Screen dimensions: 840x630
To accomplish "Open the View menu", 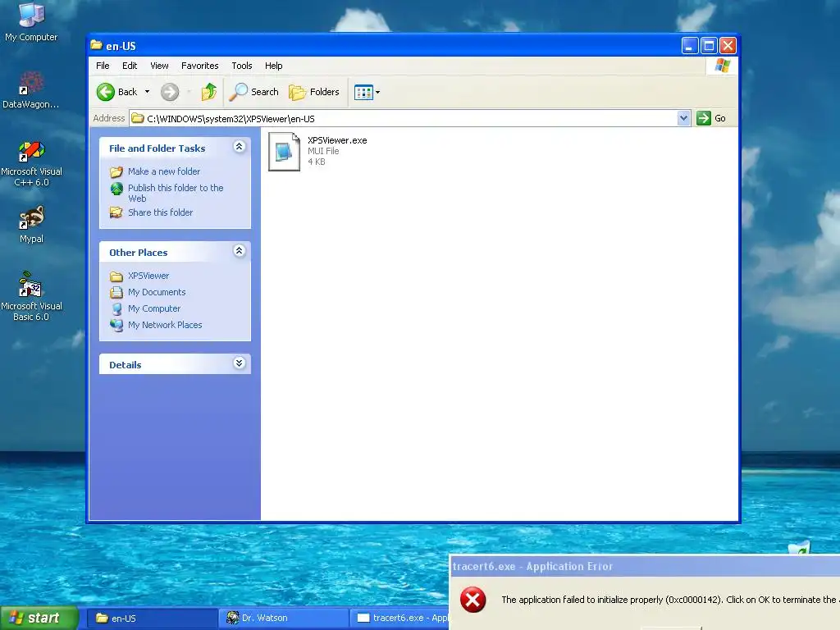I will point(159,66).
